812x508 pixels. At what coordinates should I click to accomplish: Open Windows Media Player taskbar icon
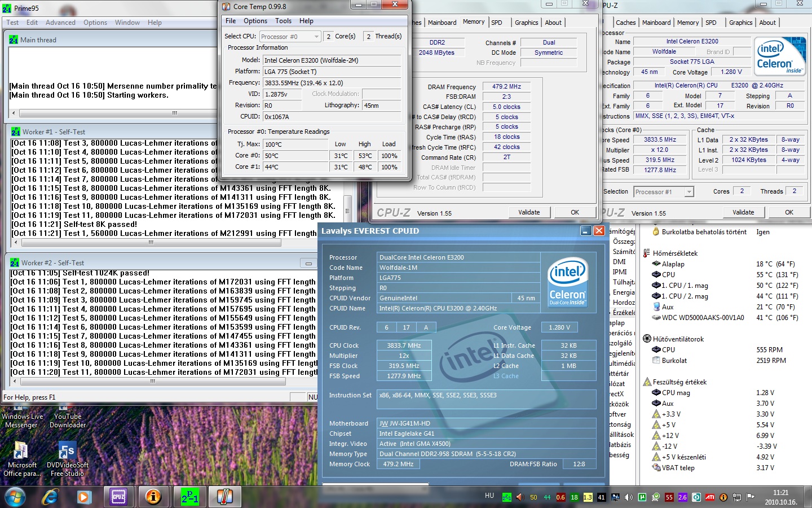pyautogui.click(x=84, y=497)
